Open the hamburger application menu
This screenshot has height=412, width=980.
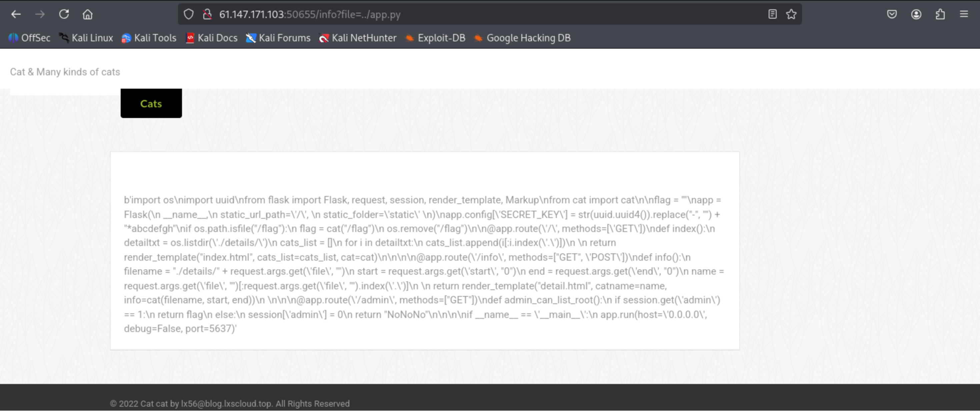[964, 14]
